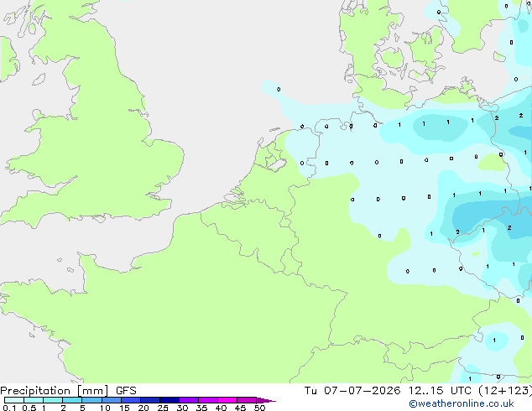The image size is (532, 411).
Task: Open the weatheronline.co.uk link
Action: coord(462,403)
